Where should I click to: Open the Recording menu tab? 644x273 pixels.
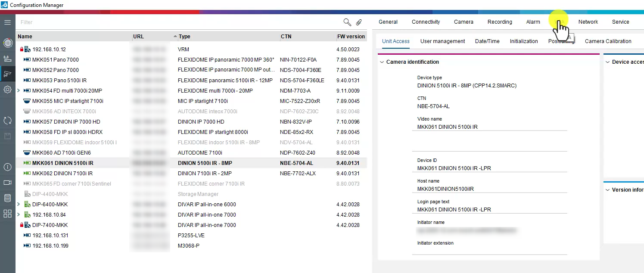[500, 22]
